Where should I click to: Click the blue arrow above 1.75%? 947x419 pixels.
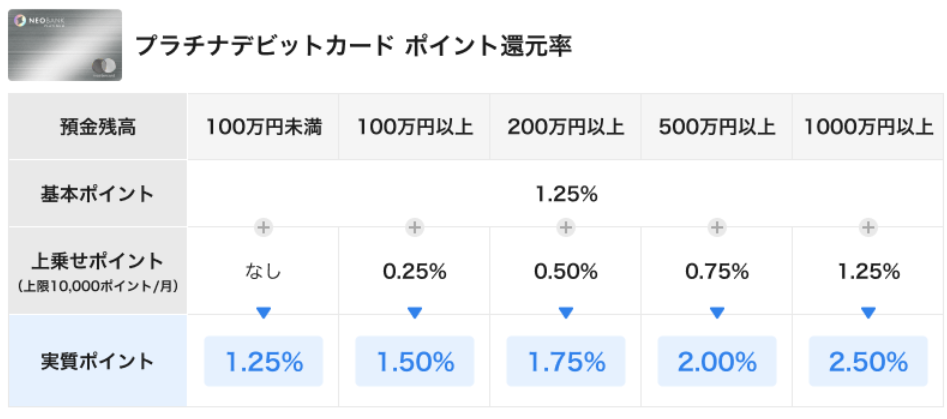pos(565,313)
